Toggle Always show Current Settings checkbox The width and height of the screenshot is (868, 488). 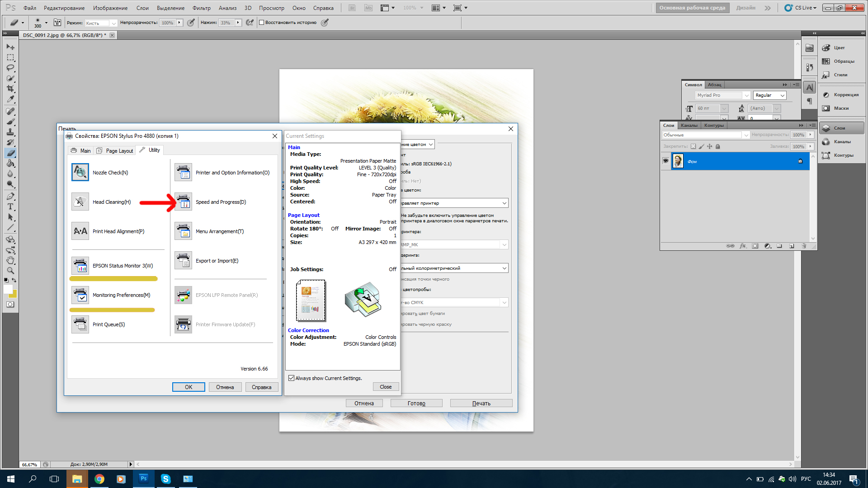click(291, 378)
